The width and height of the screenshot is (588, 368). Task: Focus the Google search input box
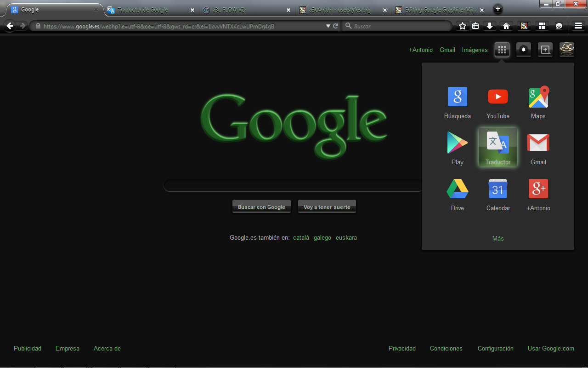294,186
